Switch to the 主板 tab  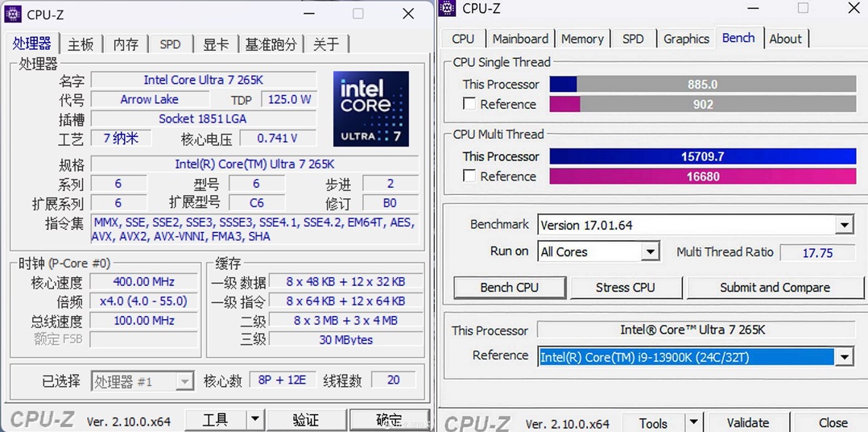tap(81, 44)
